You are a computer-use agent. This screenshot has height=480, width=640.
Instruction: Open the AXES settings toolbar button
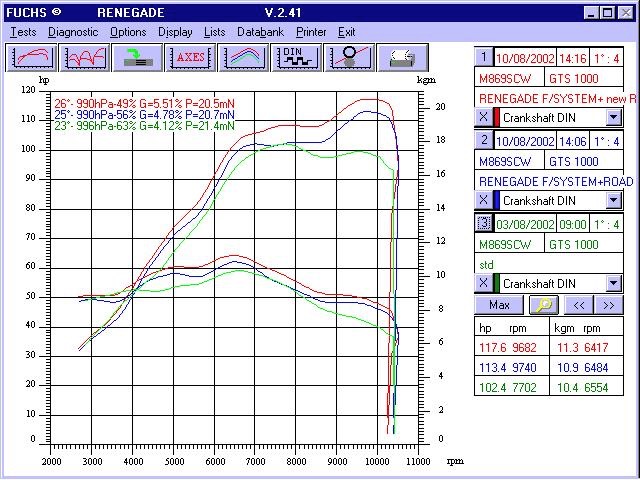point(191,58)
